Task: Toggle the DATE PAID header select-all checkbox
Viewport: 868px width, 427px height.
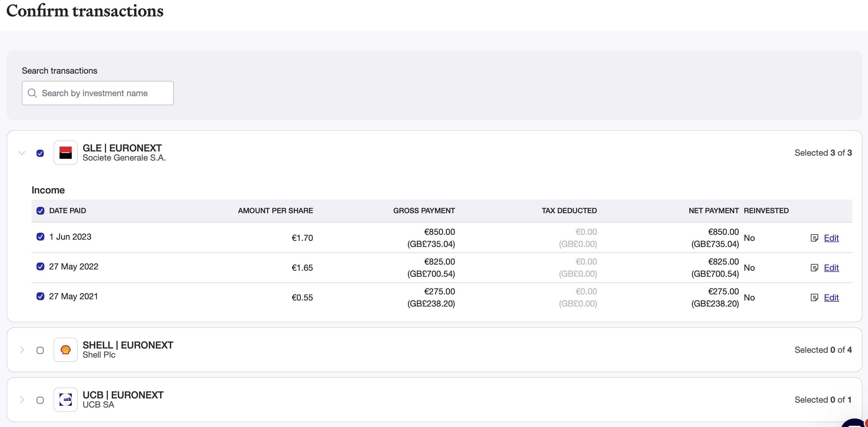Action: (x=40, y=211)
